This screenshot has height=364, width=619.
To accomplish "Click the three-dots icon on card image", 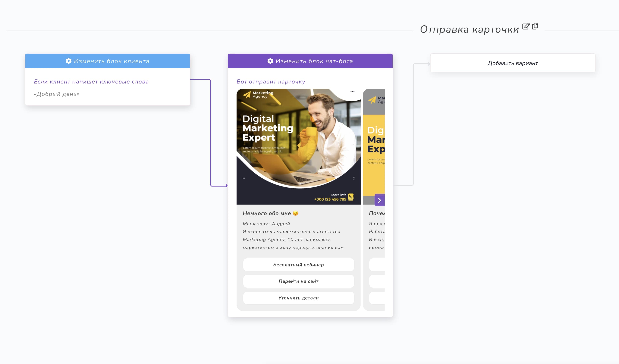I will (x=352, y=92).
